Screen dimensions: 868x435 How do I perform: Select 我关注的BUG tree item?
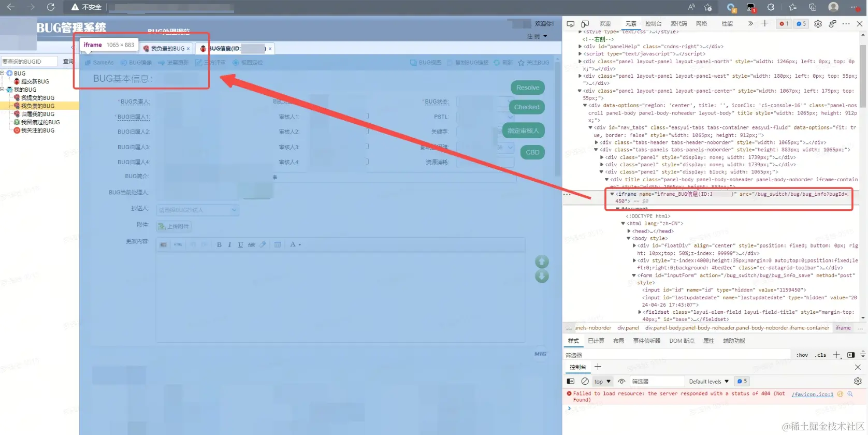[x=37, y=130]
